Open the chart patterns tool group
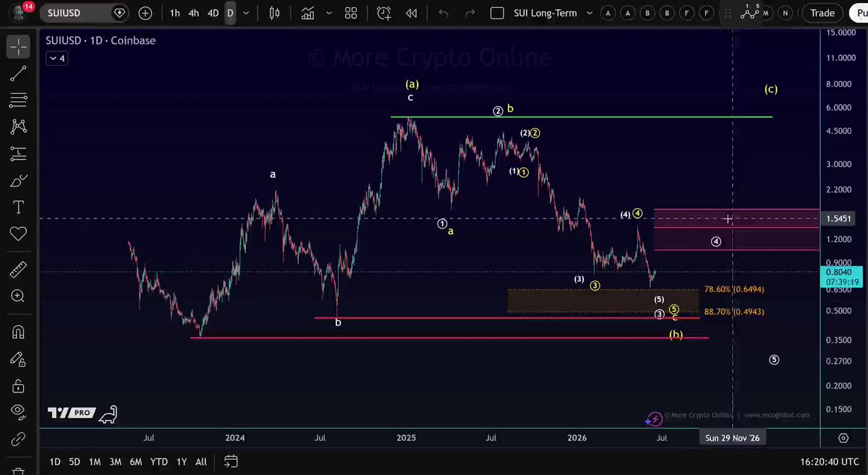 18,127
